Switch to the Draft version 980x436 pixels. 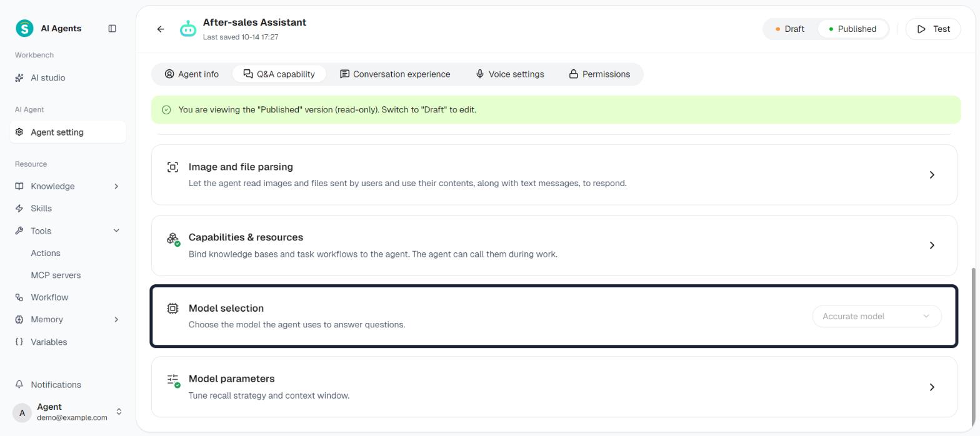790,29
